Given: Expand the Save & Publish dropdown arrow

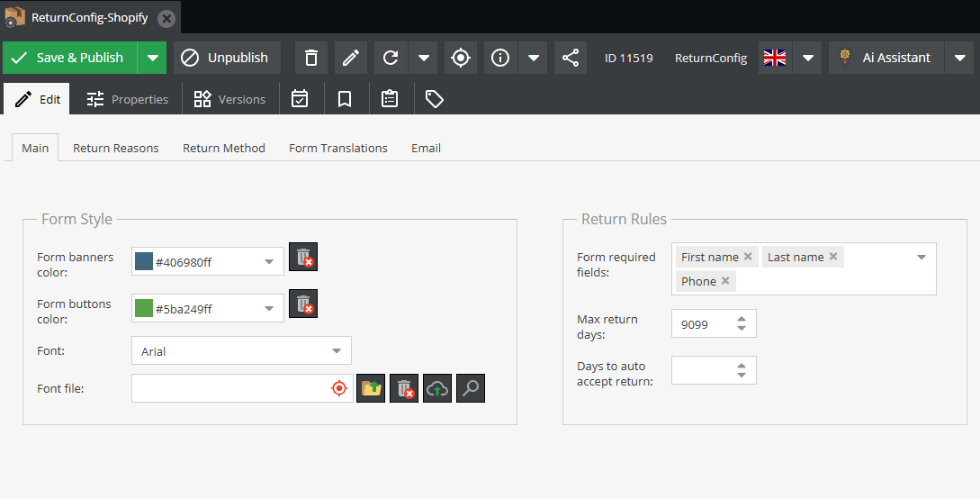Looking at the screenshot, I should (153, 58).
